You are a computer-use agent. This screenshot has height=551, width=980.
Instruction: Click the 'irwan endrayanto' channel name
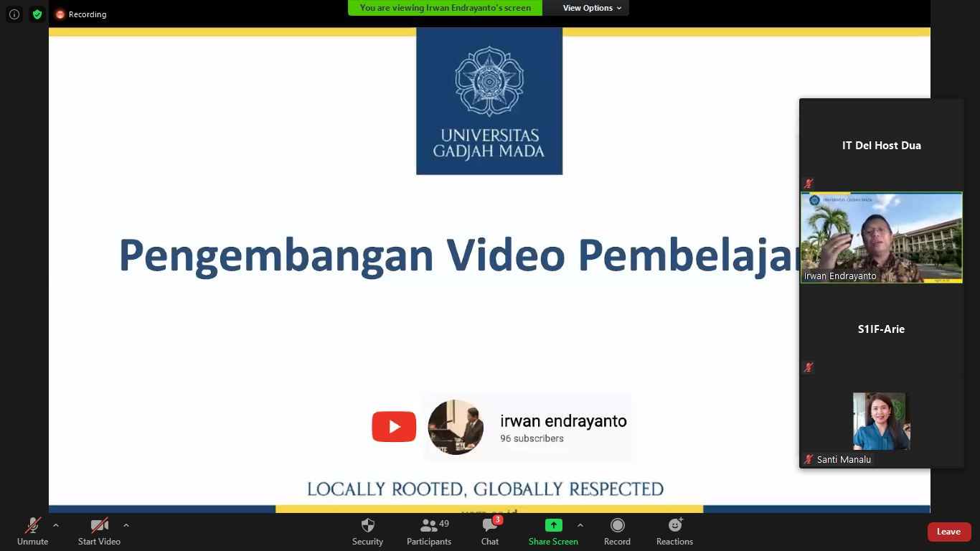pyautogui.click(x=563, y=421)
